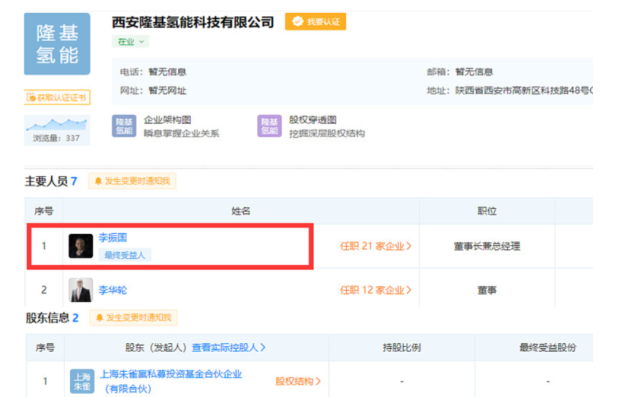Click 董事长兼总经理 position cell

(x=487, y=246)
